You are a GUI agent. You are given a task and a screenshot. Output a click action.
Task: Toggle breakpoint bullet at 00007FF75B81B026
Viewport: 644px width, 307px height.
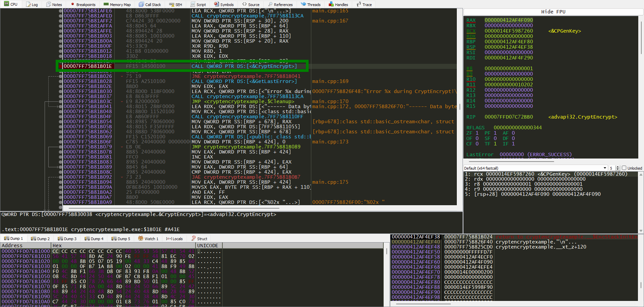coord(61,76)
